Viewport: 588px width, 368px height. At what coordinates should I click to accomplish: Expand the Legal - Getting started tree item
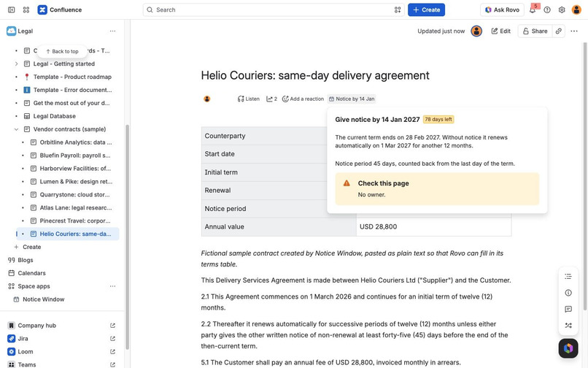pyautogui.click(x=16, y=64)
